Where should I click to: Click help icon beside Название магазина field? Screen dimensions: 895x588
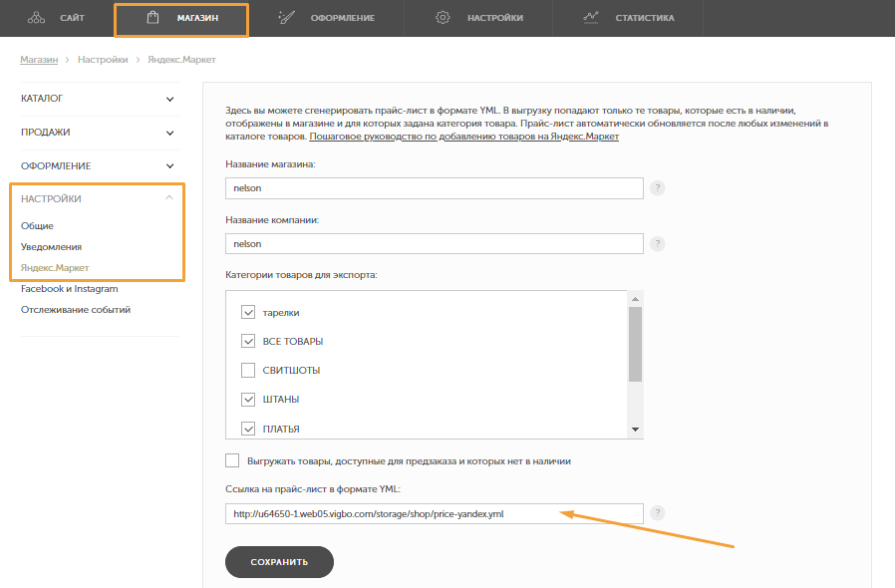(x=658, y=187)
